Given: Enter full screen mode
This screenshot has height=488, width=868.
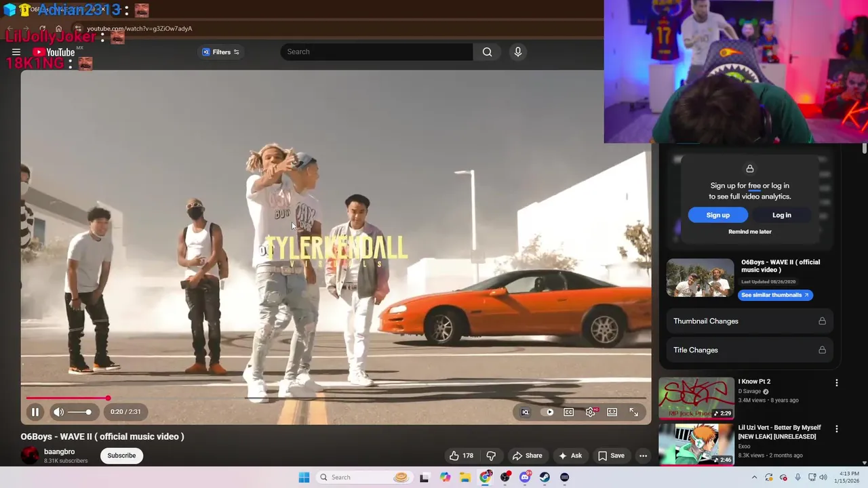Looking at the screenshot, I should [x=633, y=412].
